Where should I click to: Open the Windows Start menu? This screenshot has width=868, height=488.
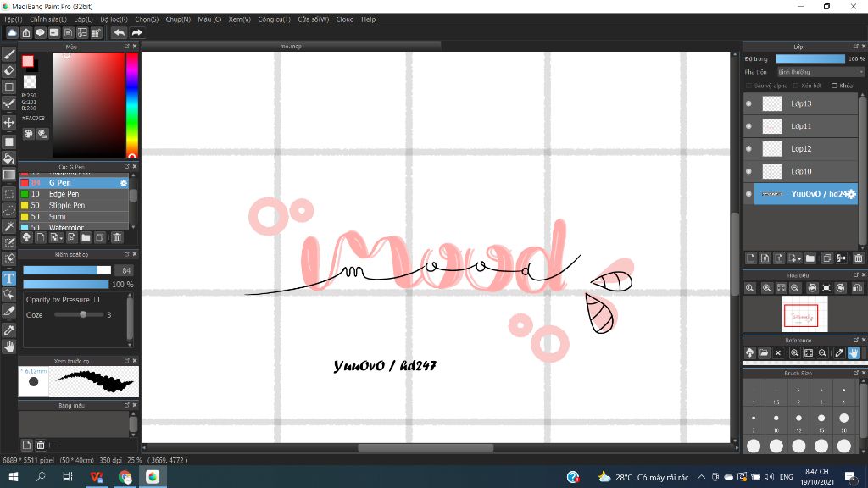pos(14,477)
